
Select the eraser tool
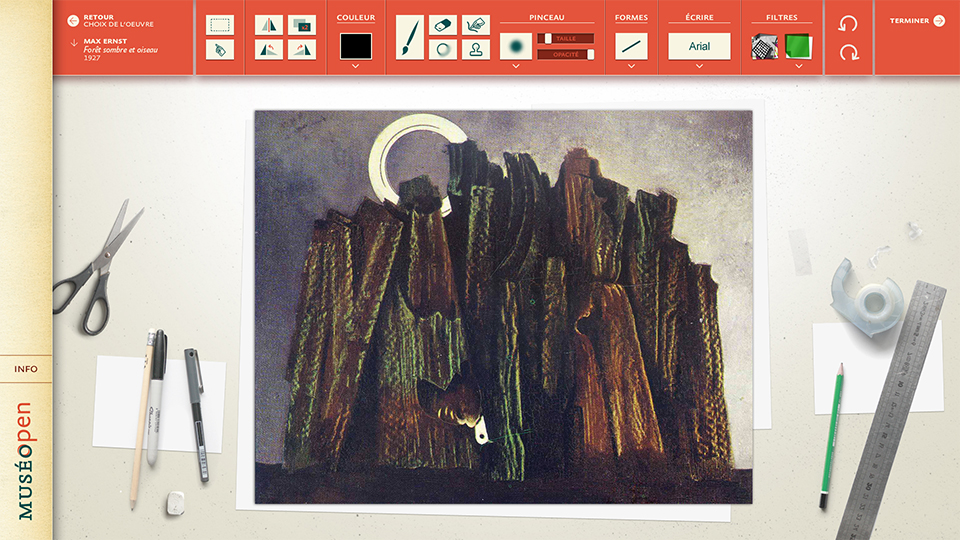(x=443, y=25)
